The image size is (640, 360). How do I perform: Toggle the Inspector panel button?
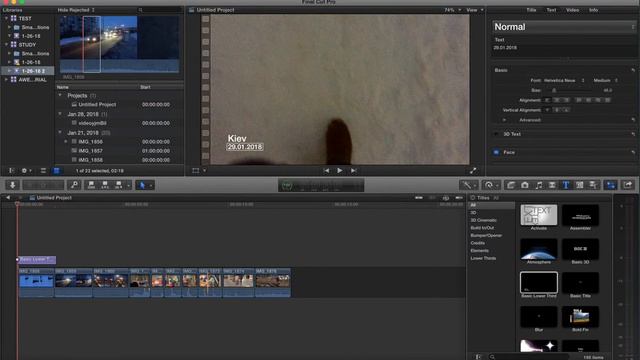(x=611, y=185)
